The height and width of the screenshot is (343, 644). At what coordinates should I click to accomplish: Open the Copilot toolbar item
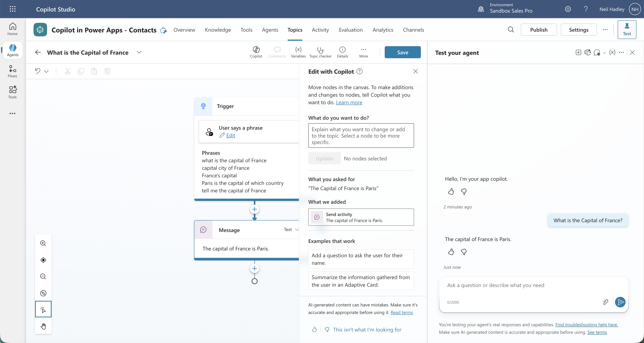tap(256, 52)
